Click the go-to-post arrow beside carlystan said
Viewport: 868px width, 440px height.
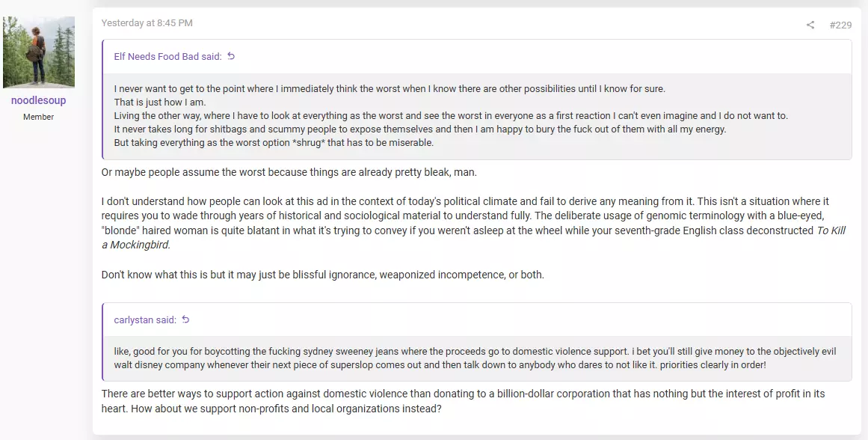(x=186, y=320)
